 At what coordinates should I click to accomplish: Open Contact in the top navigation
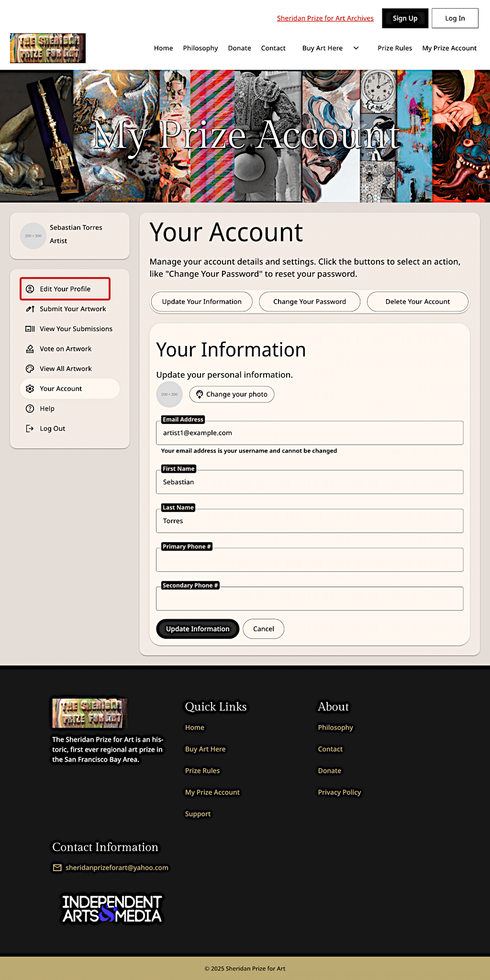click(x=273, y=48)
